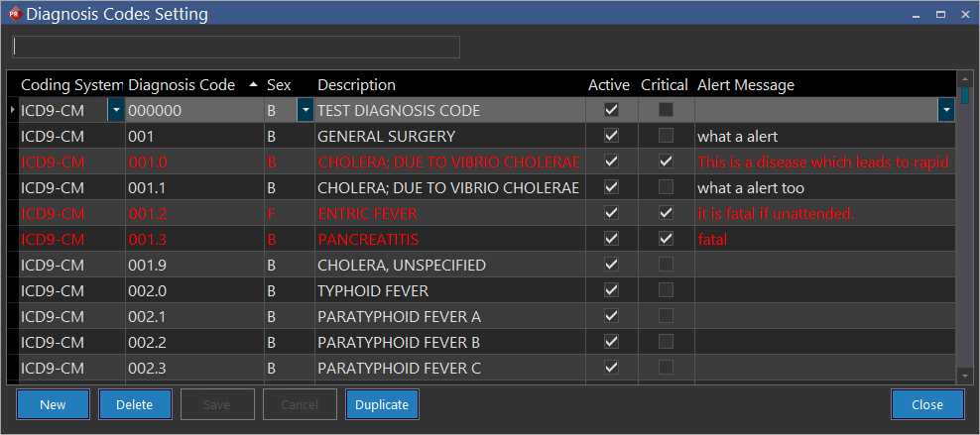Screen dimensions: 980x435
Task: Expand the Sex dropdown for code 000000
Action: (305, 110)
